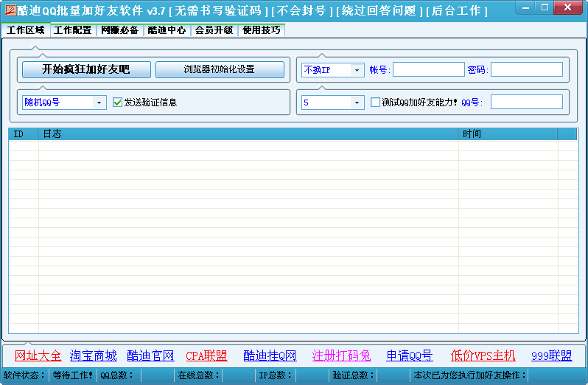
Task: Click the 时间 column header
Action: pyautogui.click(x=508, y=134)
